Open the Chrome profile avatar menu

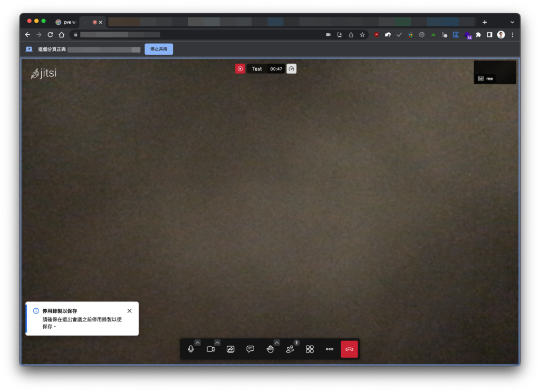501,35
